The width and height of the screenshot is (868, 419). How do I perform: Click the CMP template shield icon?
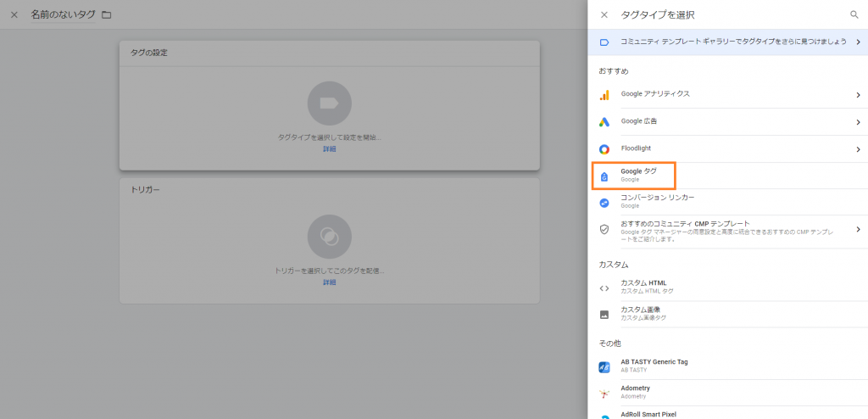pos(604,230)
